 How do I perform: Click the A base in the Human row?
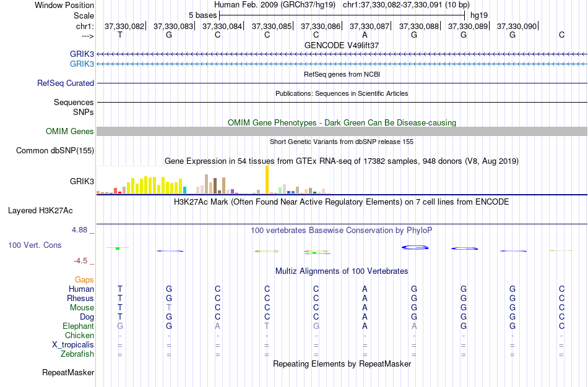click(365, 289)
